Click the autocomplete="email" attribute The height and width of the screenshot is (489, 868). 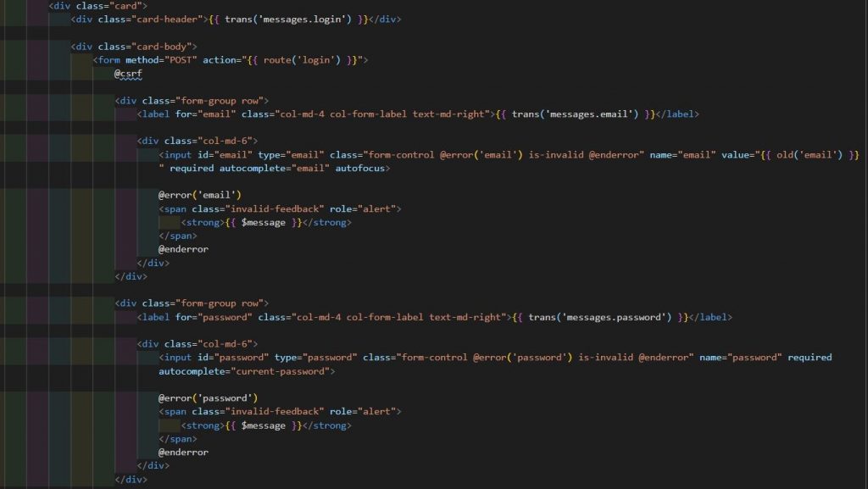point(274,168)
